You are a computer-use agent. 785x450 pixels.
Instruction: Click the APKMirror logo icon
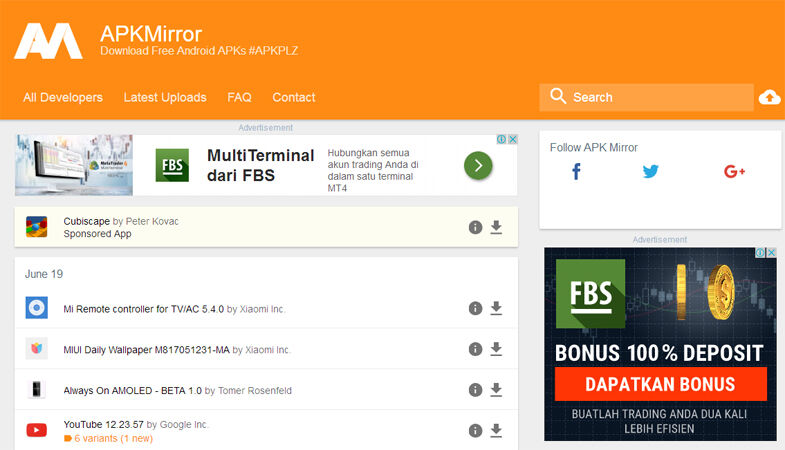(48, 41)
